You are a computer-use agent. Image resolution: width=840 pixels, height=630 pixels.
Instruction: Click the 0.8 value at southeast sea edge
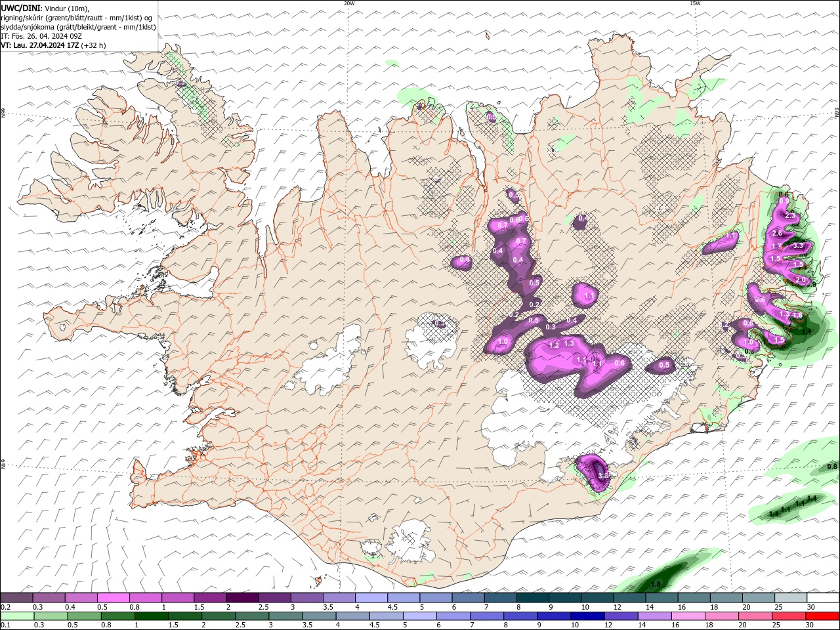pos(832,467)
